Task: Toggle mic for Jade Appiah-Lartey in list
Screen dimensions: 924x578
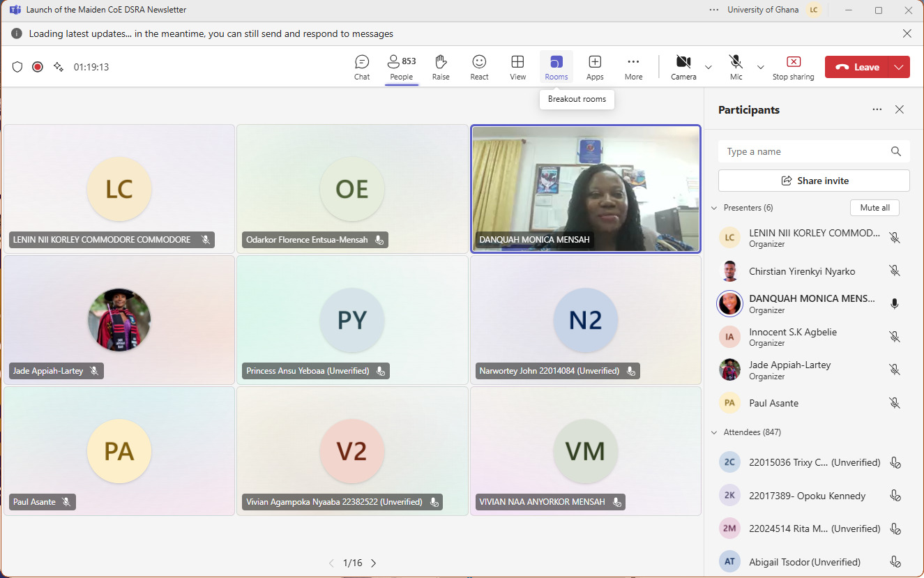Action: (x=895, y=370)
